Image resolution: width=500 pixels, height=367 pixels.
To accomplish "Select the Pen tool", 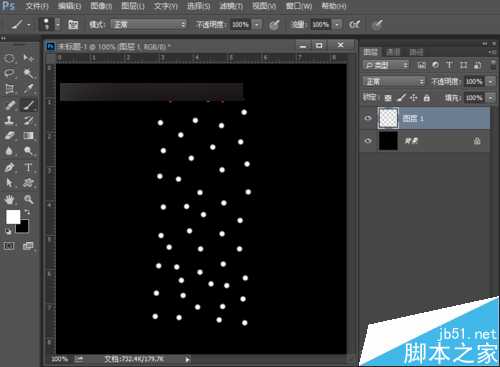I will point(9,167).
